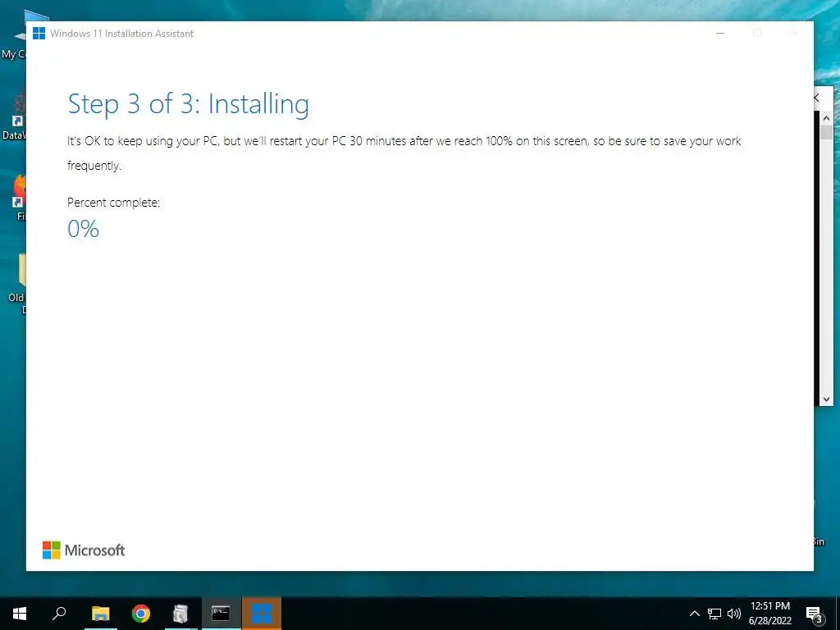Close the background window behind the assistant
This screenshot has height=630, width=840.
pos(818,98)
